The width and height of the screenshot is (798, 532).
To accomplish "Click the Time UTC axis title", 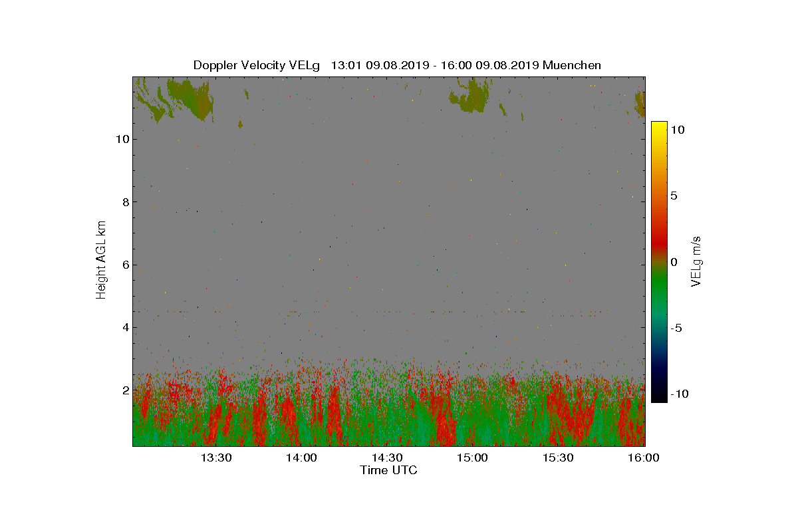I will point(389,470).
